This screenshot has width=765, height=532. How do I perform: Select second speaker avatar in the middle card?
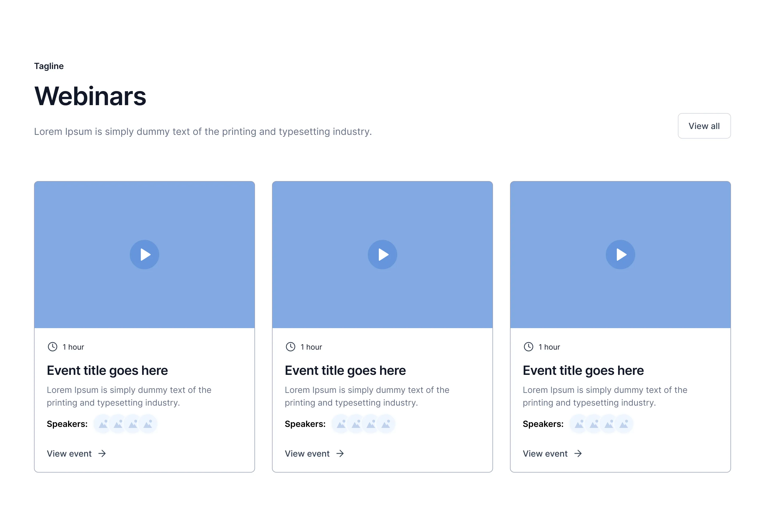tap(356, 424)
